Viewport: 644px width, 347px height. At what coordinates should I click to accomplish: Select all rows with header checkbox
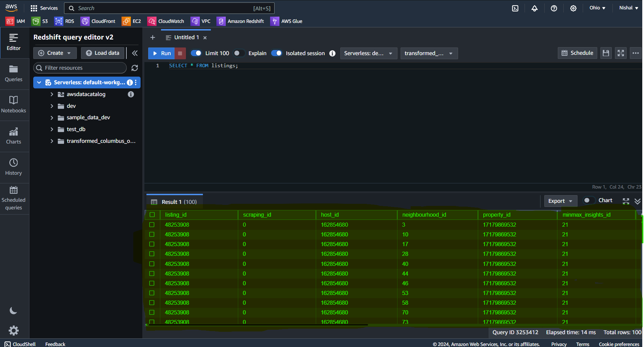(152, 215)
